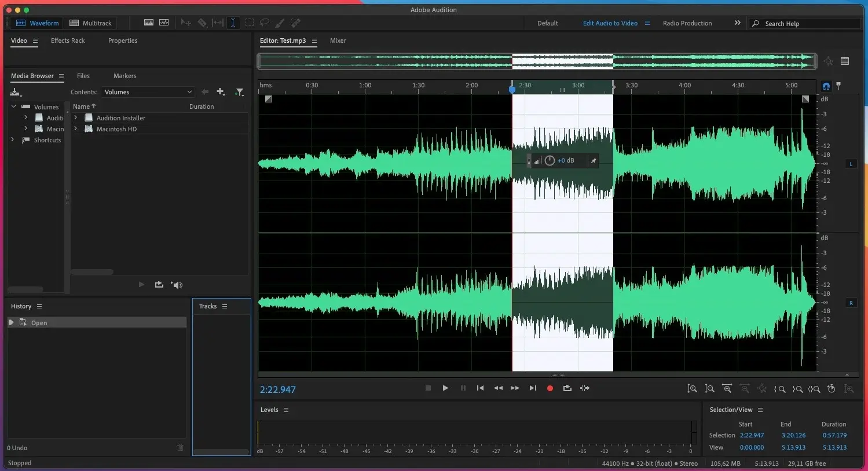Expand the Shortcuts tree node
Screen dimensions: 868x471
13,140
